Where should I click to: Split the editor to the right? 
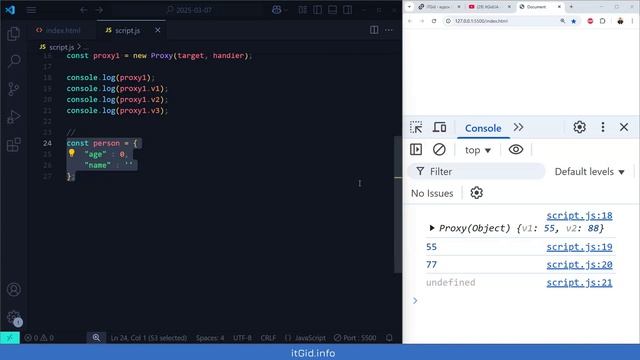pyautogui.click(x=374, y=30)
